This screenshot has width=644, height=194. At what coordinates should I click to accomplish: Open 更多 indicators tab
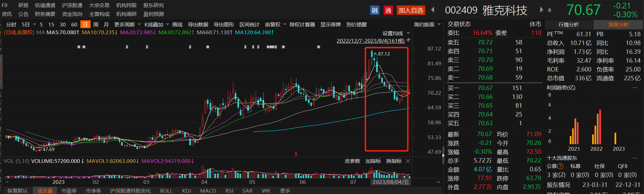tap(285, 191)
